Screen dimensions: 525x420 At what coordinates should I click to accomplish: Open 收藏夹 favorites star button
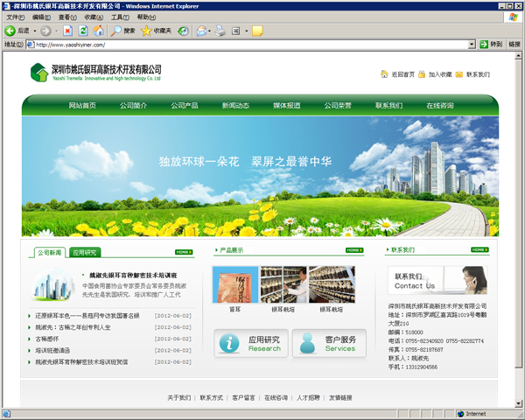point(156,31)
